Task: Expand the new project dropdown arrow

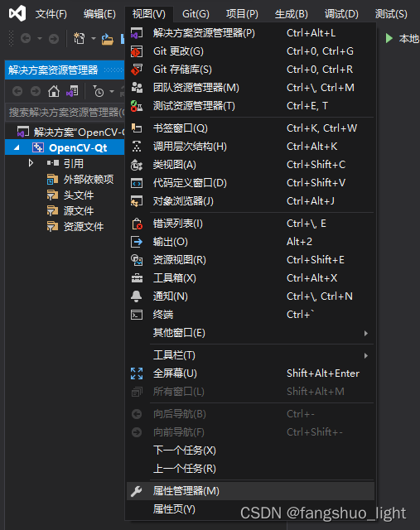Action: 94,39
